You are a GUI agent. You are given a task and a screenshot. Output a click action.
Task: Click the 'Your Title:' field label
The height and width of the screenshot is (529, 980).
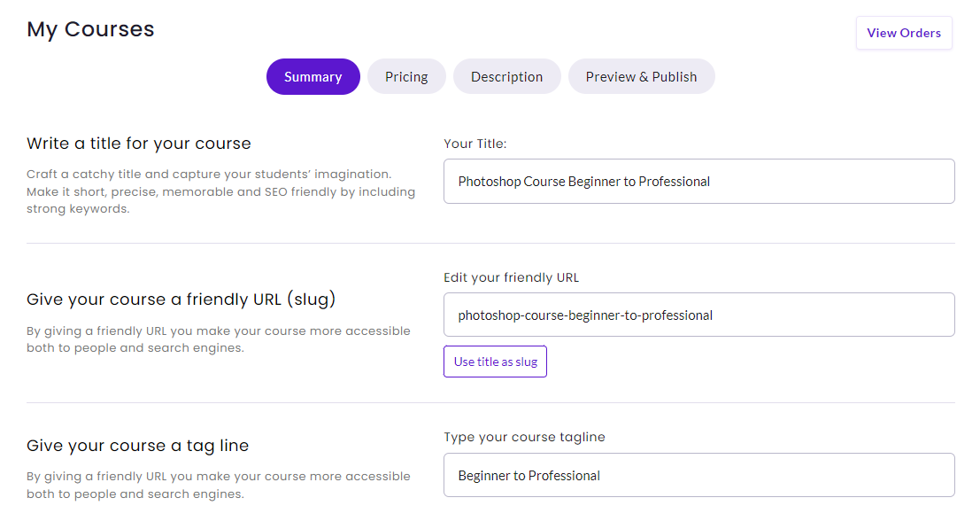[475, 144]
